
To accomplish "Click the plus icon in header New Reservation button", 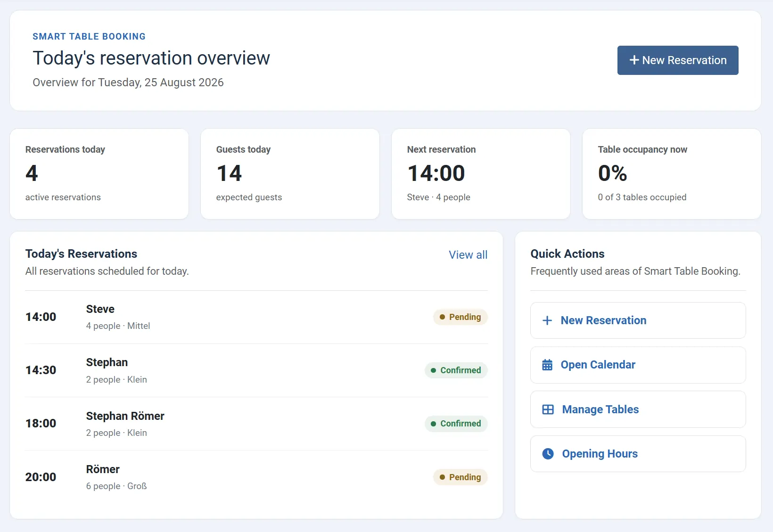I will coord(634,60).
